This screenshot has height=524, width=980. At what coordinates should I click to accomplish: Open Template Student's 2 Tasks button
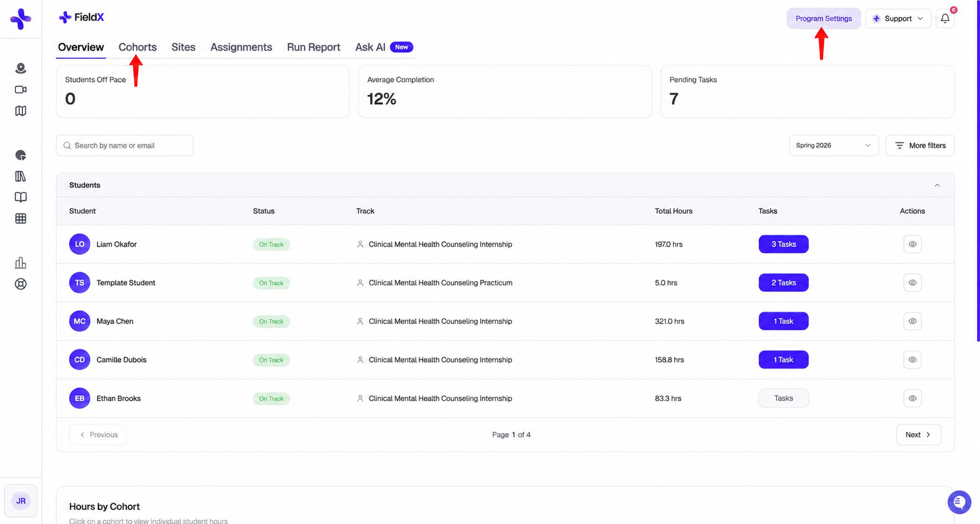tap(783, 282)
